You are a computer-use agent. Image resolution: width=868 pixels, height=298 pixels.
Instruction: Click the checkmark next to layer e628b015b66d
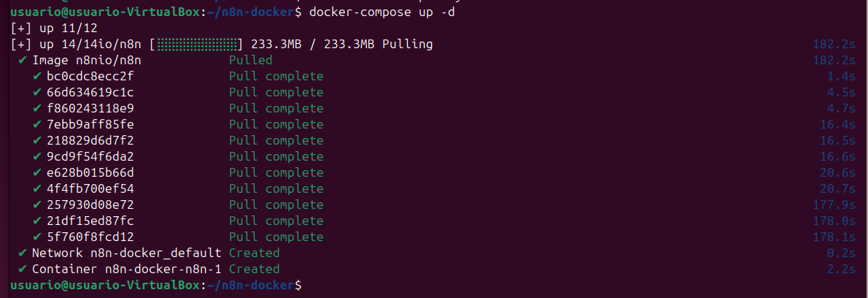pyautogui.click(x=37, y=172)
